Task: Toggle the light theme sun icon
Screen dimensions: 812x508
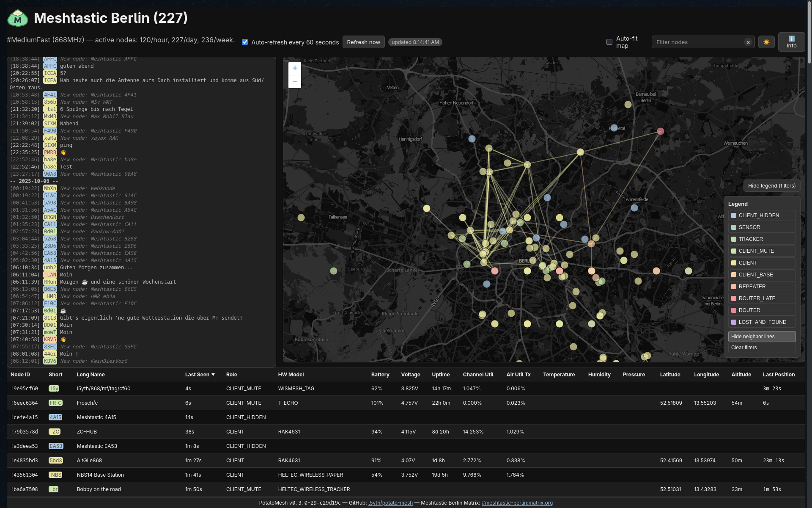Action: click(766, 42)
